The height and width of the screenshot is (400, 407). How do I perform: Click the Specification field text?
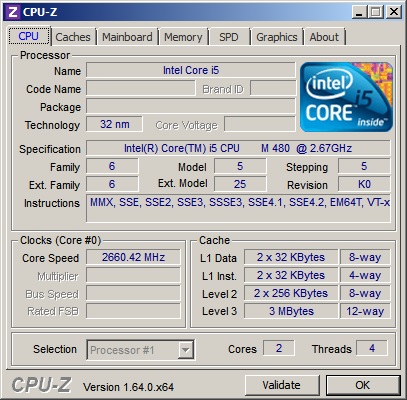point(238,148)
